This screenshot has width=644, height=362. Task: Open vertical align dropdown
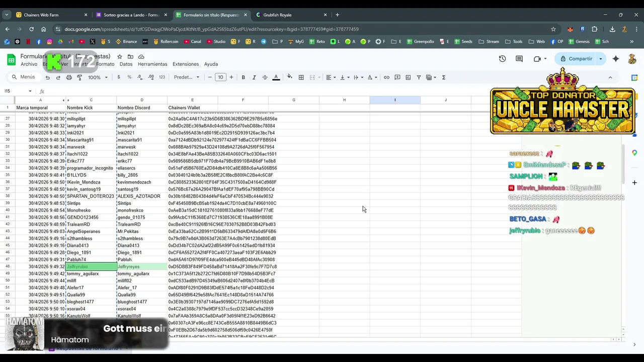point(345,77)
